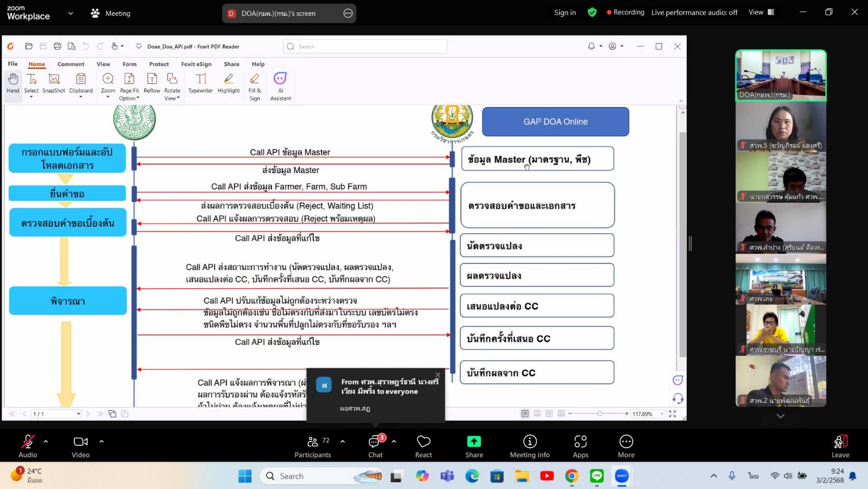Click the Foxit search field

coord(365,46)
